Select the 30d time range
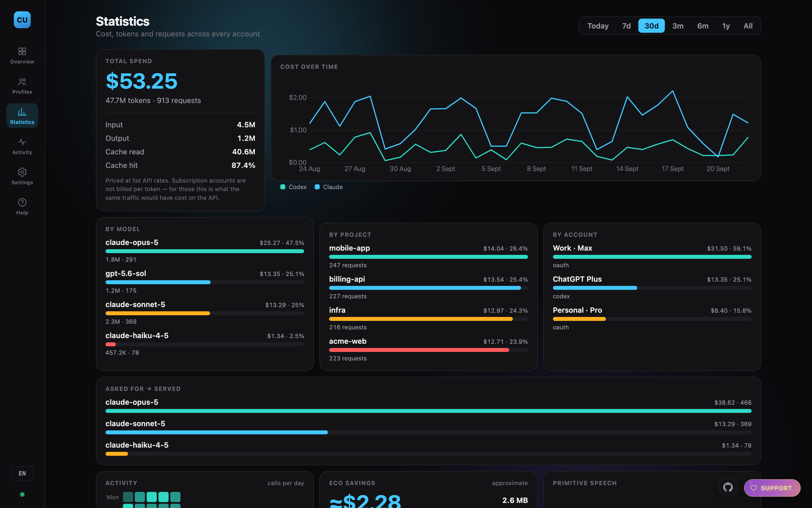This screenshot has height=508, width=812. pyautogui.click(x=651, y=26)
